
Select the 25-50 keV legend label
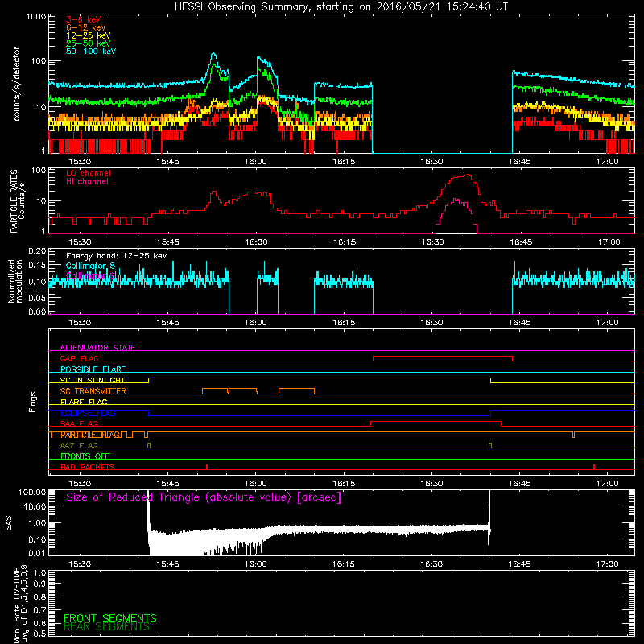pos(89,43)
